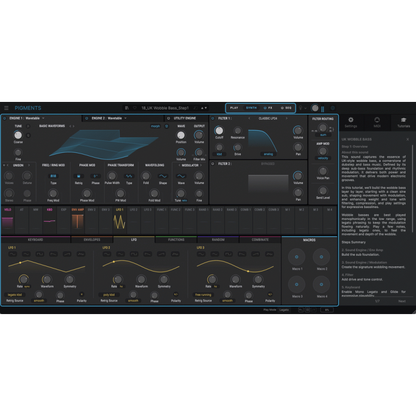Click the Filter 1 Cutoff knob
The height and width of the screenshot is (416, 416).
[219, 131]
